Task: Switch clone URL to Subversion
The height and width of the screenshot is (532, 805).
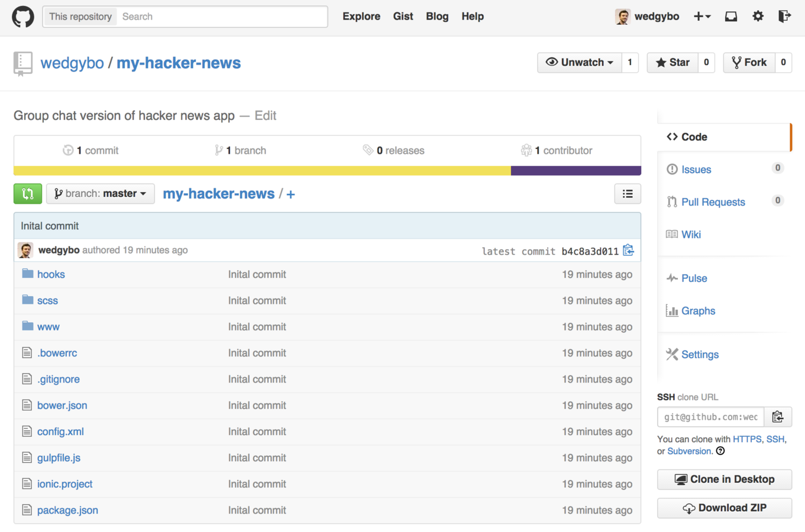Action: (x=689, y=451)
